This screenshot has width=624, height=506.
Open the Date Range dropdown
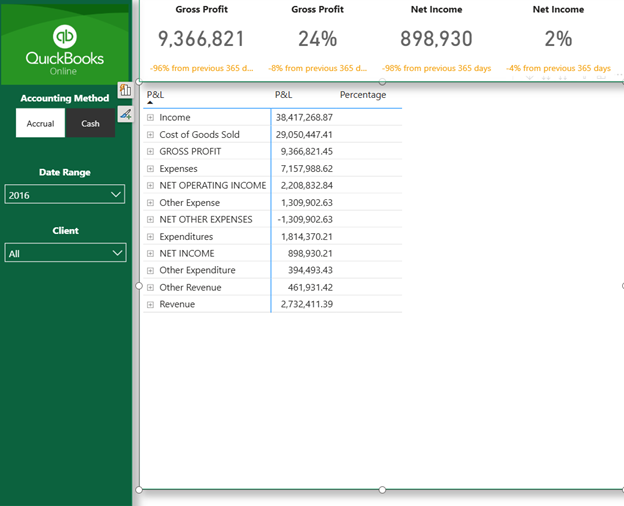[65, 195]
